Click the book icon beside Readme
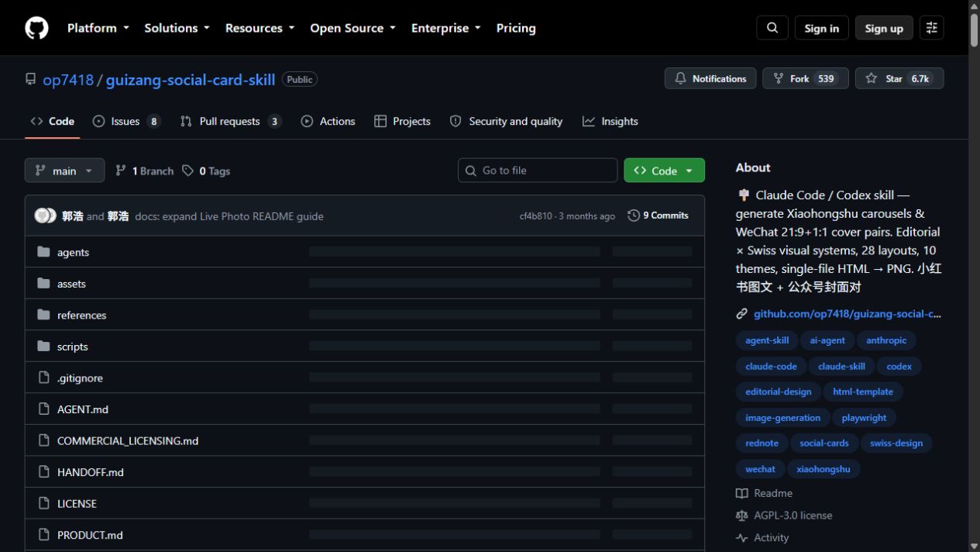 [x=742, y=493]
